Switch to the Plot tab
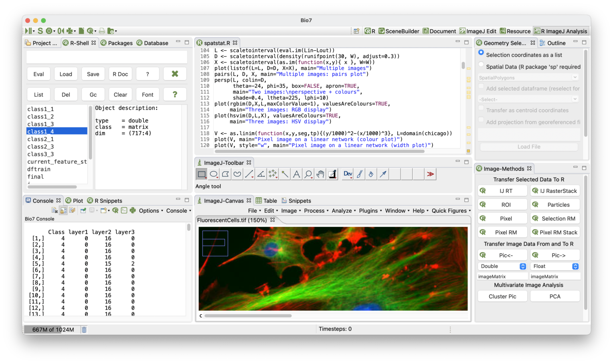This screenshot has height=364, width=613. (75, 201)
